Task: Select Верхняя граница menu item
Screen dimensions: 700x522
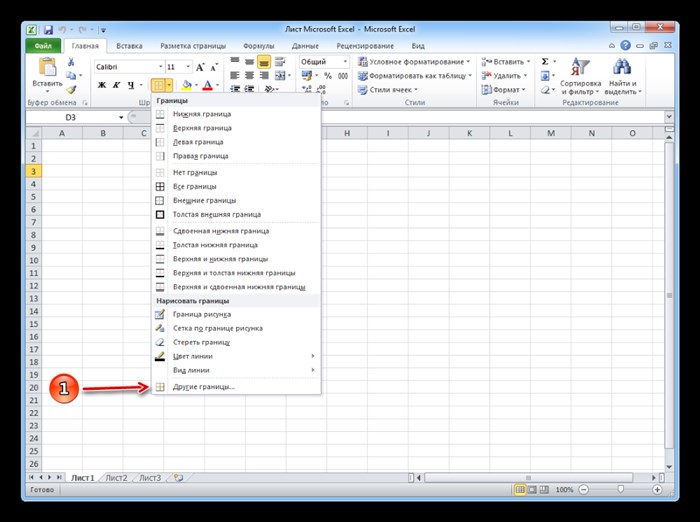Action: (236, 128)
